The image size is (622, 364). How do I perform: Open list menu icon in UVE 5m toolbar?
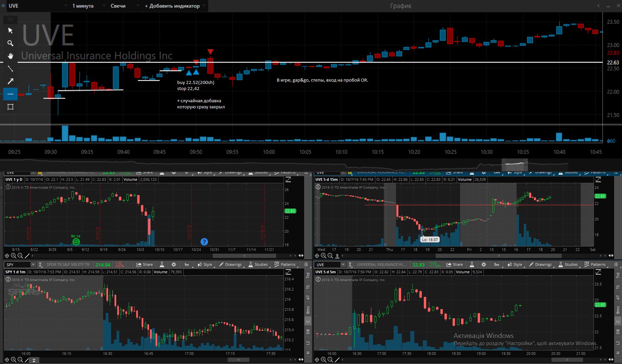coord(616,264)
